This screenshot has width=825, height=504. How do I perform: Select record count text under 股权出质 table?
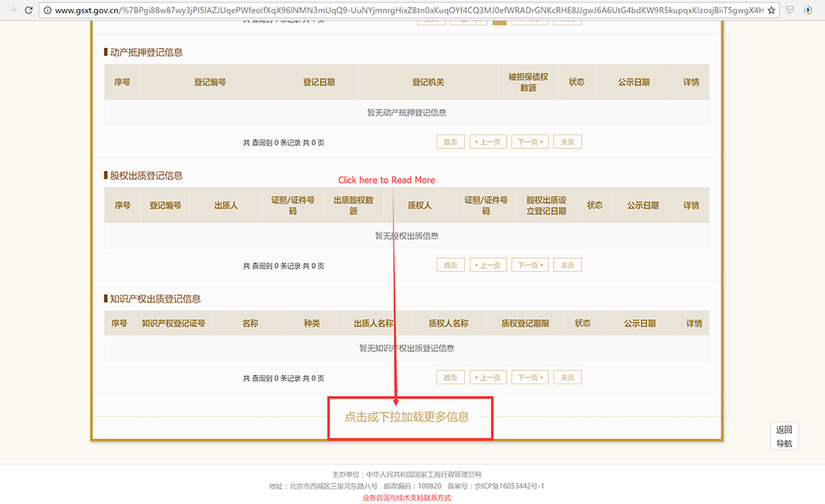(284, 266)
